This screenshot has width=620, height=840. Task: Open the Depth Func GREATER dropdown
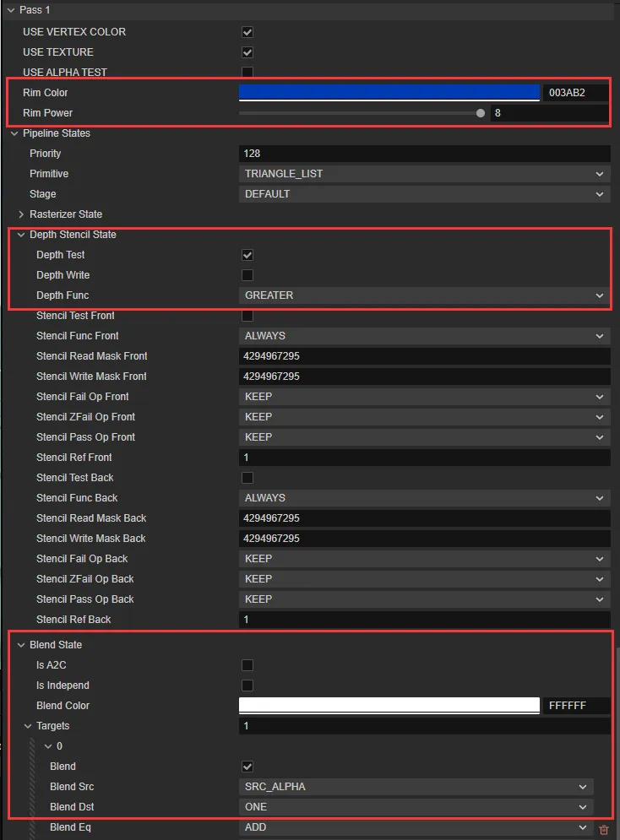click(x=424, y=295)
